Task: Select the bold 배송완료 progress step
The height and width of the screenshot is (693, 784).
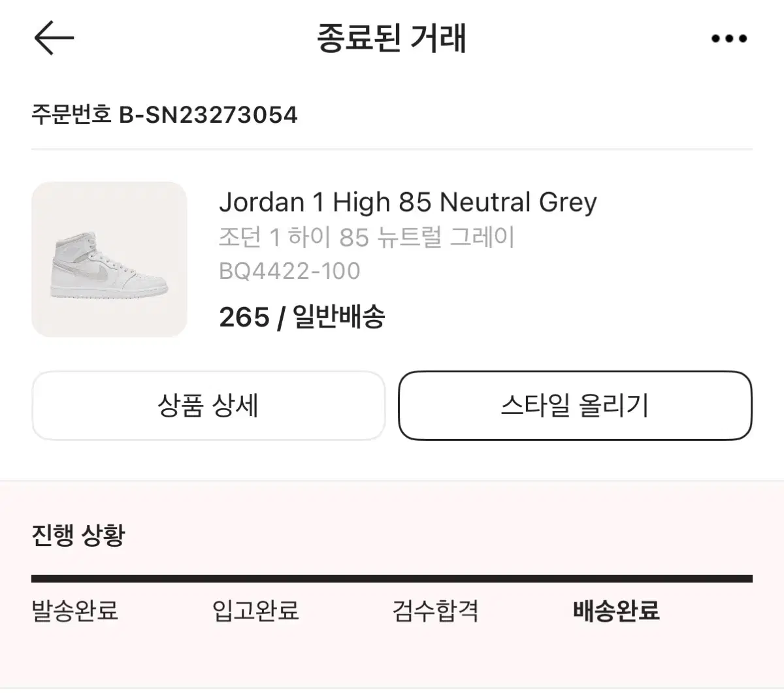Action: (616, 611)
